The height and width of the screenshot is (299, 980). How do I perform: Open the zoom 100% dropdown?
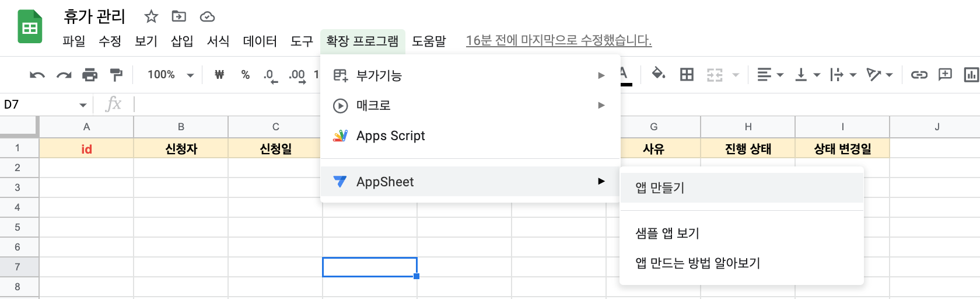point(170,75)
